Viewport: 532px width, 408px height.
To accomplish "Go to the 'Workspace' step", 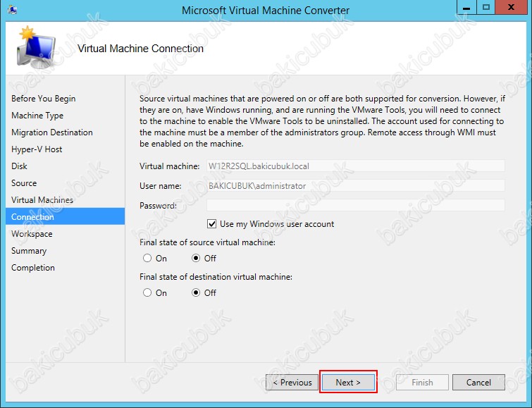I will click(32, 234).
